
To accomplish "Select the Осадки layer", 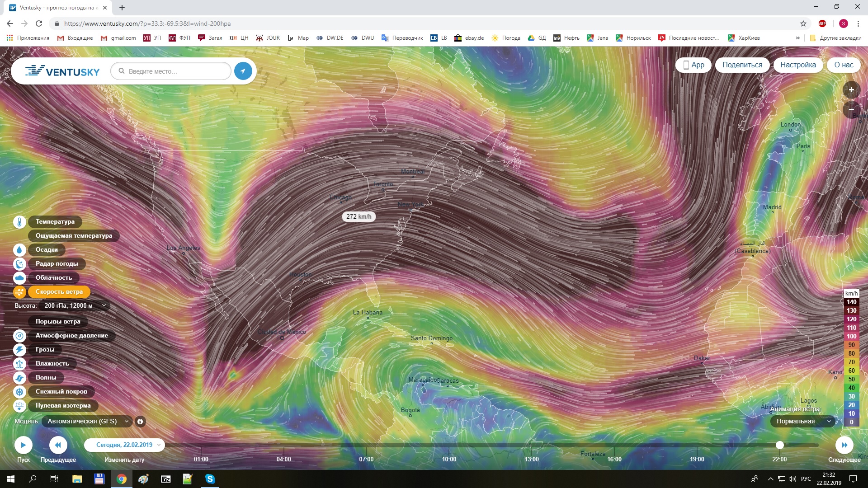I will (47, 250).
